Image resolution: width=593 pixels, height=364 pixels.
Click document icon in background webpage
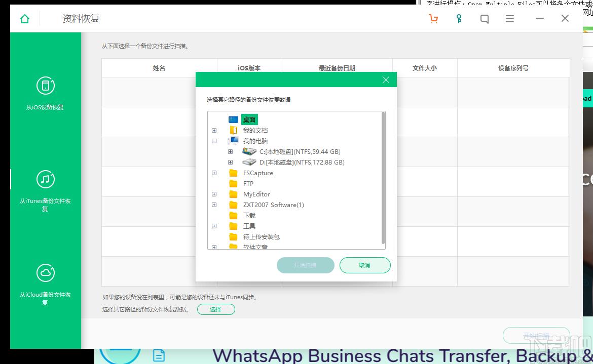point(159,355)
